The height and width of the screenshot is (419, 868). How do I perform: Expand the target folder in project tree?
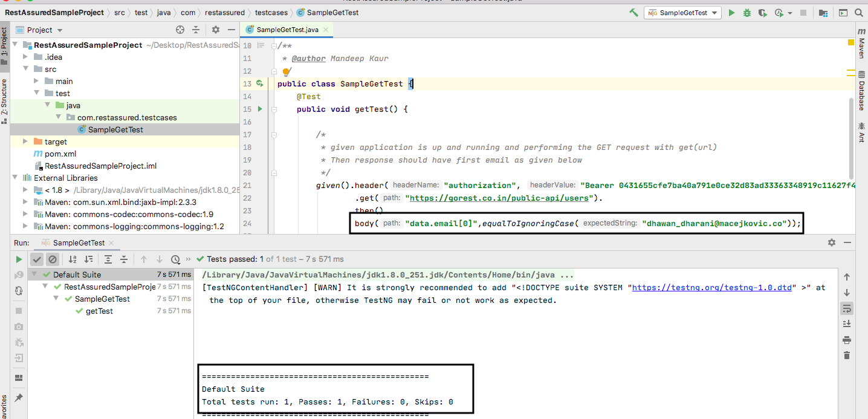click(25, 141)
